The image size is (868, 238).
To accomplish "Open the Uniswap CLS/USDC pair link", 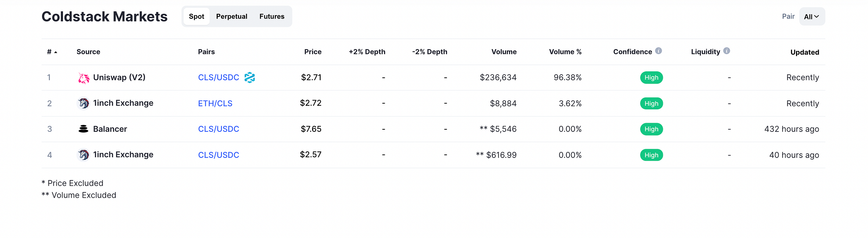I will point(218,78).
